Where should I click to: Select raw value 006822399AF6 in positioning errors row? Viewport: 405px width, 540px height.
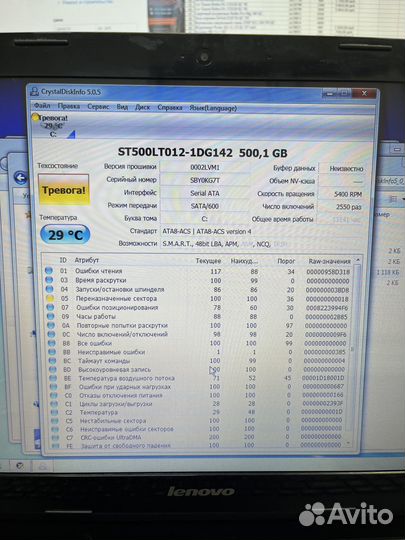tap(327, 308)
